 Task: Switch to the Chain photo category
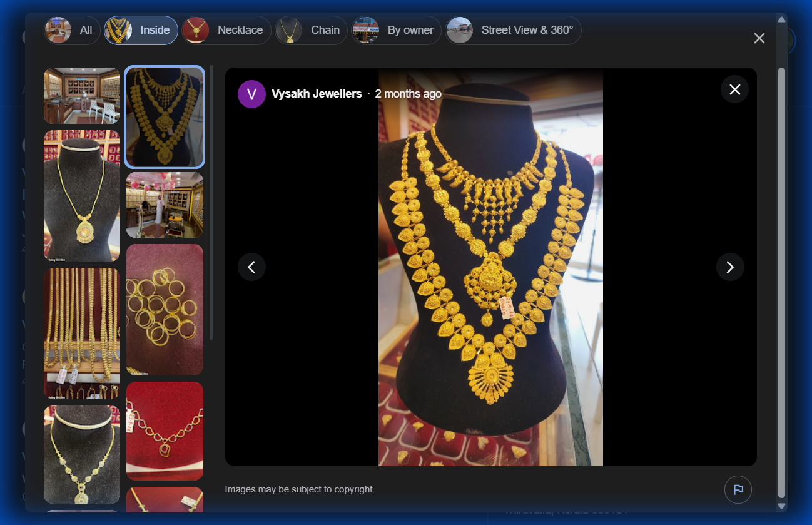coord(311,29)
